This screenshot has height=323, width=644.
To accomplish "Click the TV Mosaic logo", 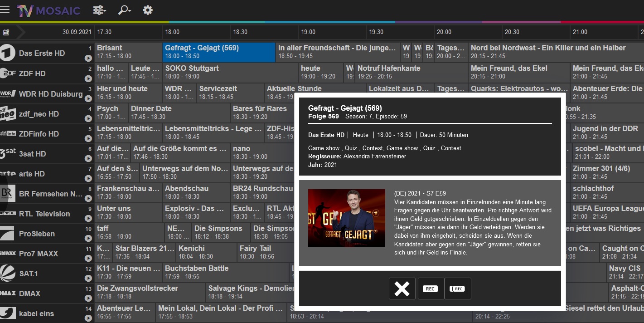I will pyautogui.click(x=48, y=10).
